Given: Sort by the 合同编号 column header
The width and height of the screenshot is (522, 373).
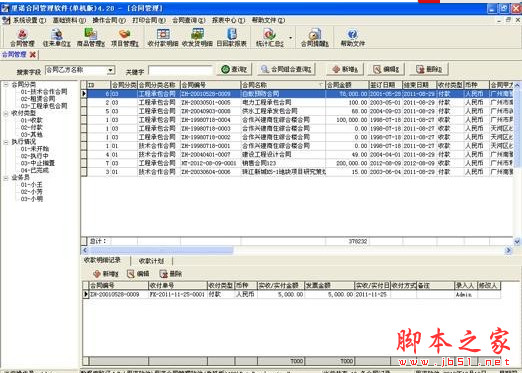Looking at the screenshot, I should point(210,85).
